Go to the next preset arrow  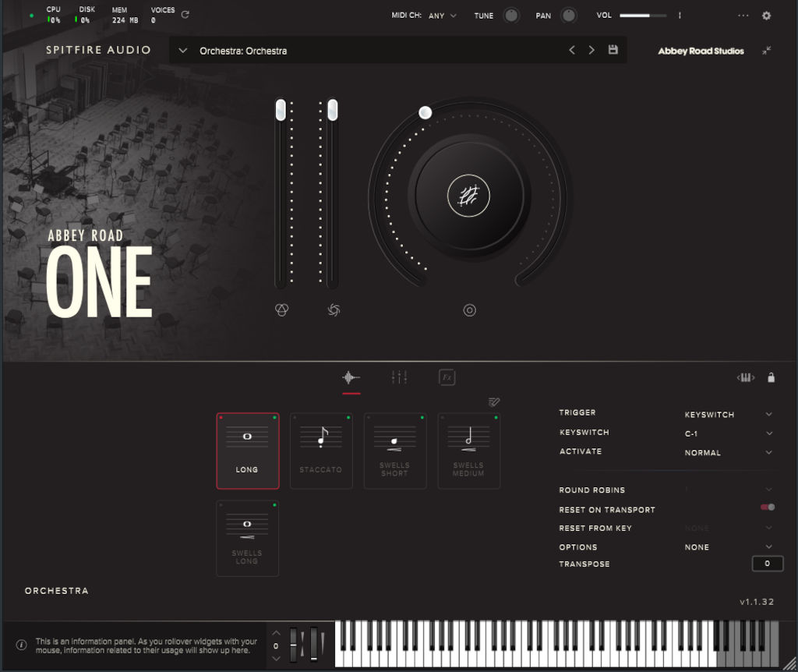(x=591, y=50)
